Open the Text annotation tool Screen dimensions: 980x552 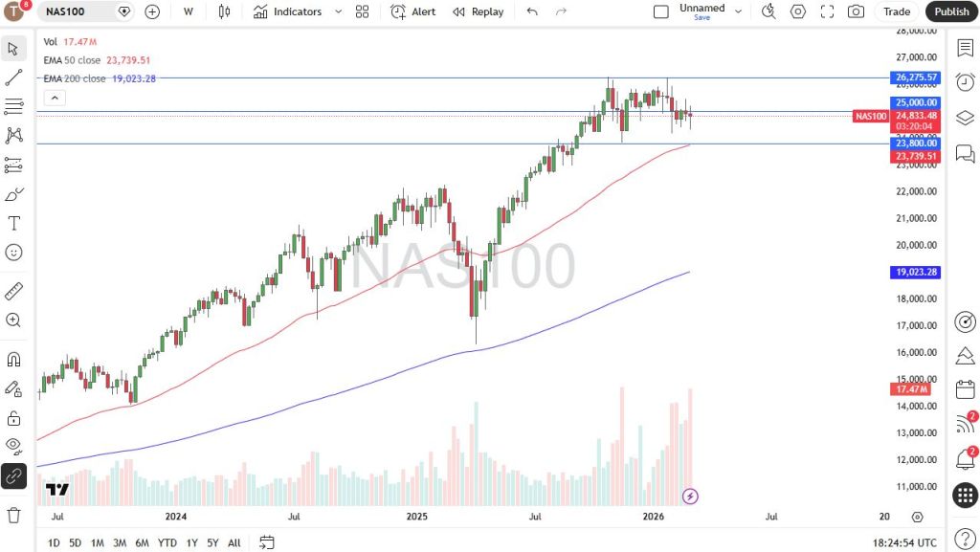tap(13, 223)
